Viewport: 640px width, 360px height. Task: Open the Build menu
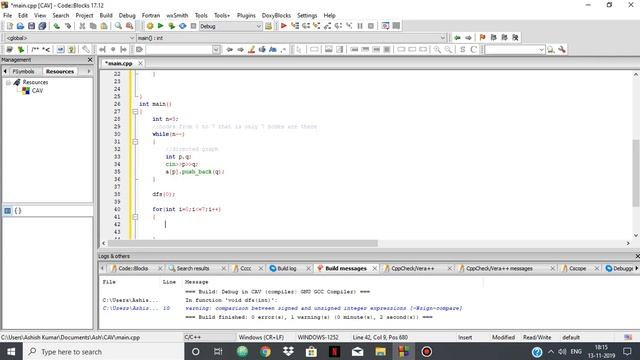click(x=106, y=15)
